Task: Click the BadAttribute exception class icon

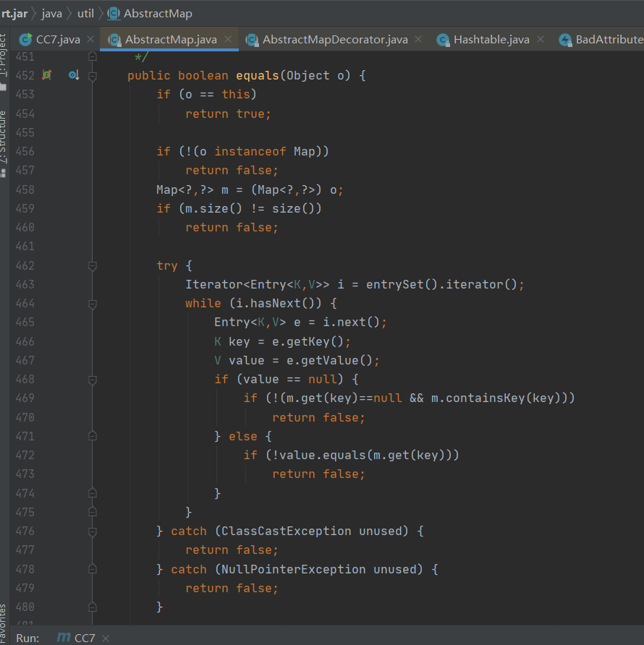Action: pyautogui.click(x=565, y=40)
